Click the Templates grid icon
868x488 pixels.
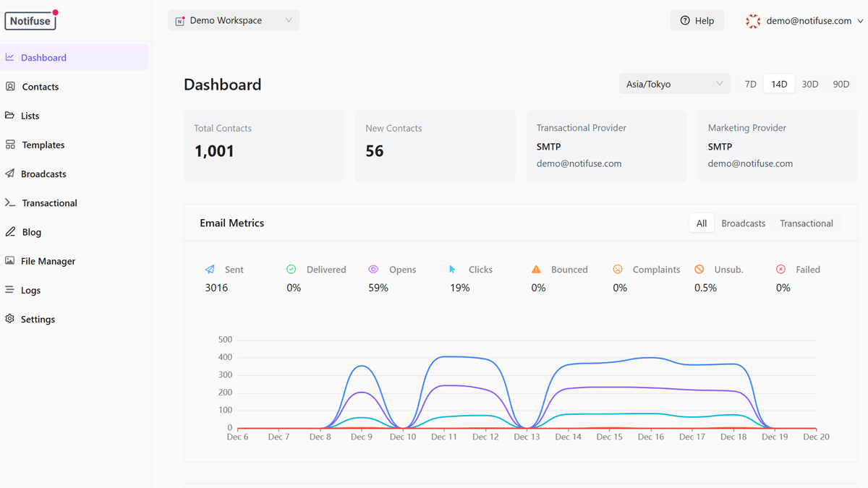10,145
